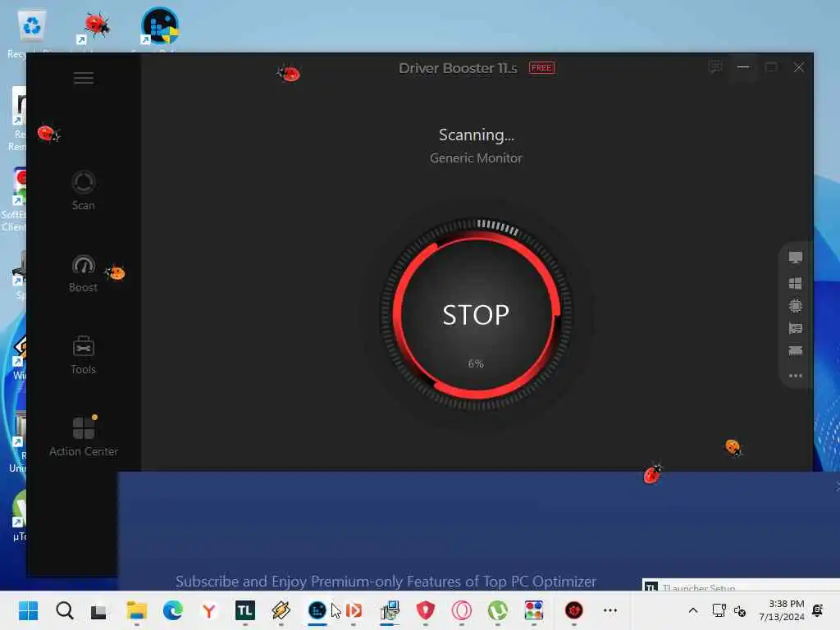
Task: Click the Windows logo icon in right panel
Action: point(796,283)
